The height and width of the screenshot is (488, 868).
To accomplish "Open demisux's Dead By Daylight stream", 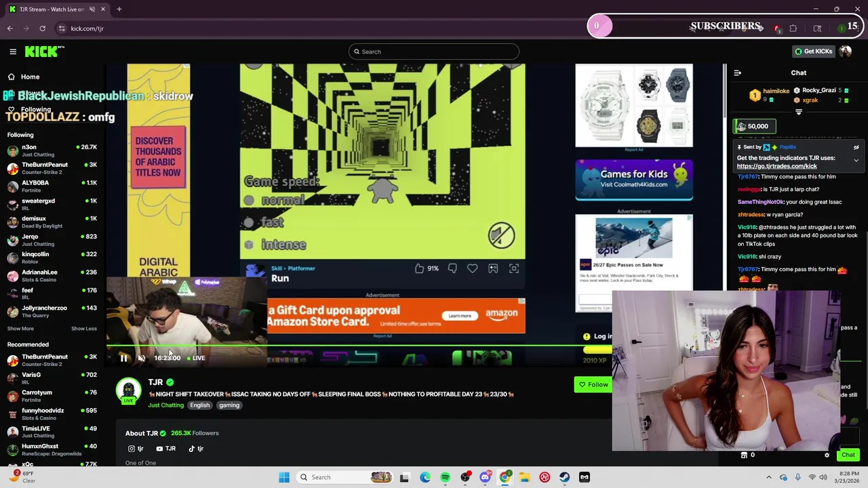I will click(x=52, y=222).
